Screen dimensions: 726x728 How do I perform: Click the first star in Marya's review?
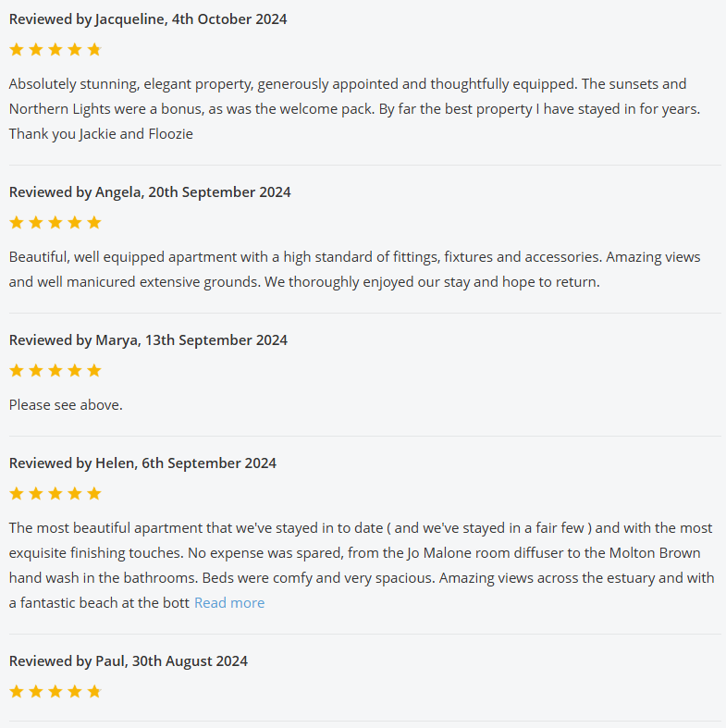tap(16, 371)
